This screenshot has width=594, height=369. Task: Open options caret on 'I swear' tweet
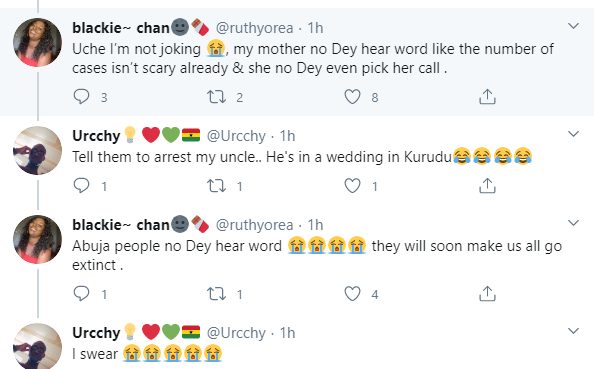click(574, 331)
